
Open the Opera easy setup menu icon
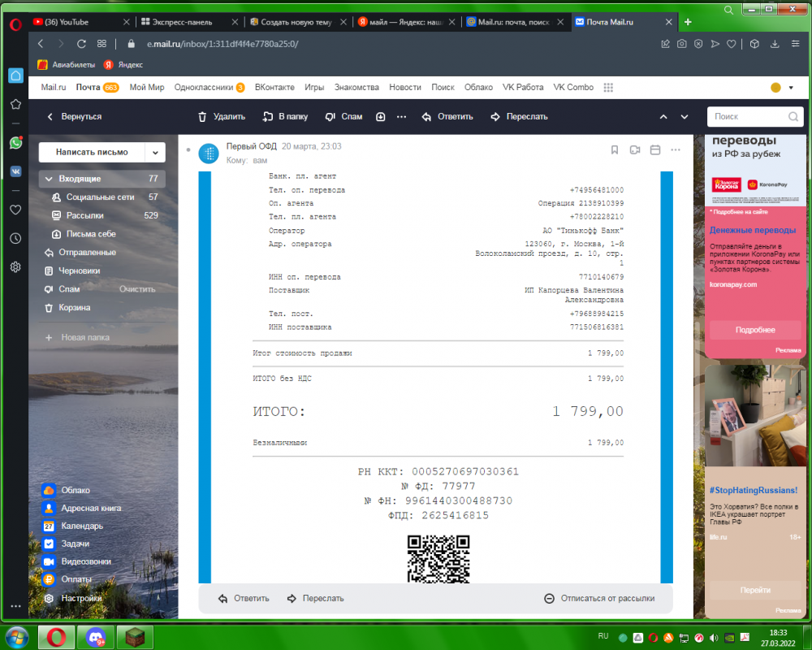tap(796, 44)
